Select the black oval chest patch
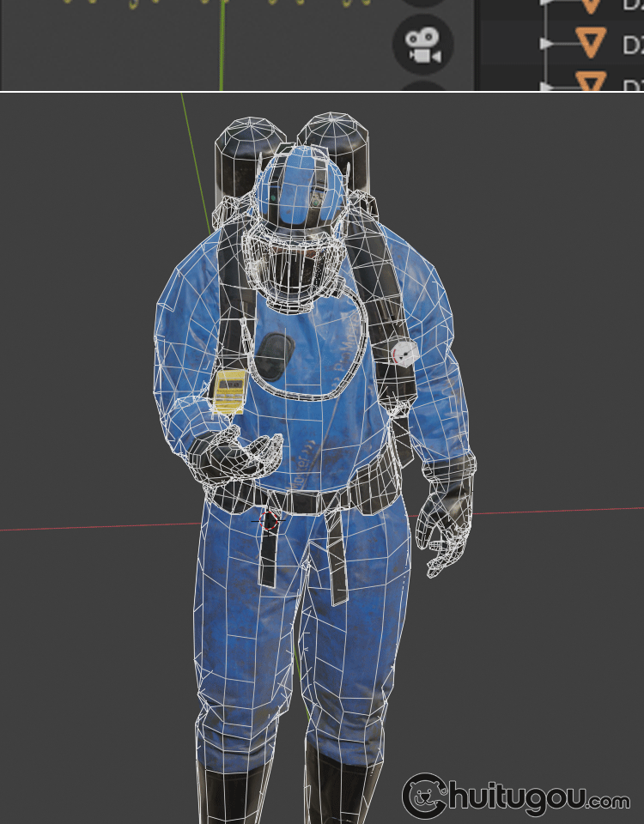Image resolution: width=644 pixels, height=824 pixels. point(276,353)
